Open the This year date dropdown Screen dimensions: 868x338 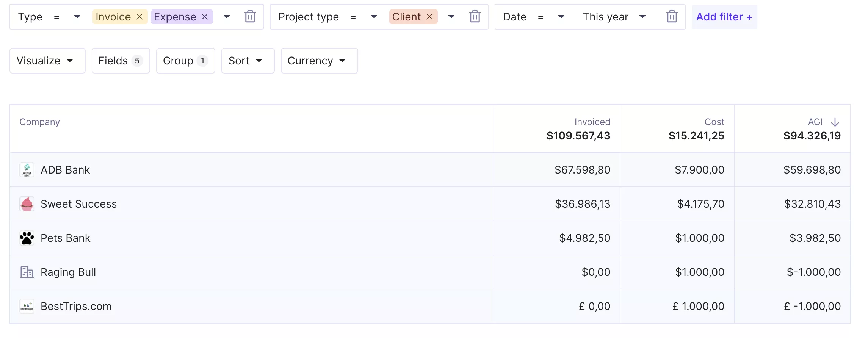click(614, 17)
